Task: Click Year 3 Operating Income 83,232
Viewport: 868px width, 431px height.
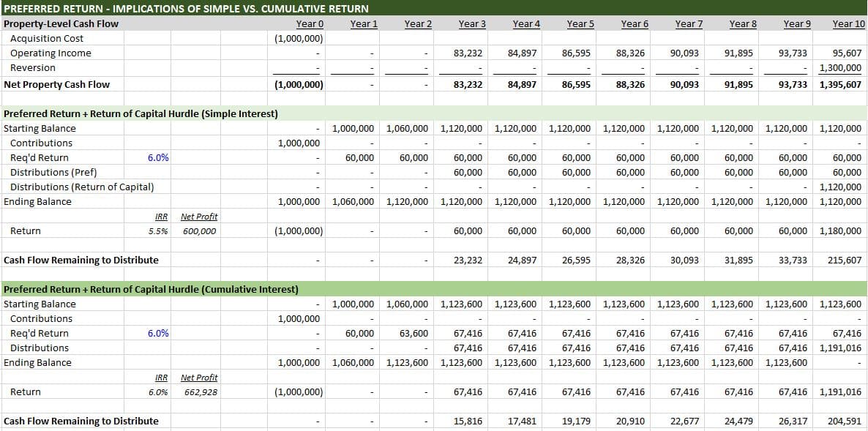Action: [468, 53]
